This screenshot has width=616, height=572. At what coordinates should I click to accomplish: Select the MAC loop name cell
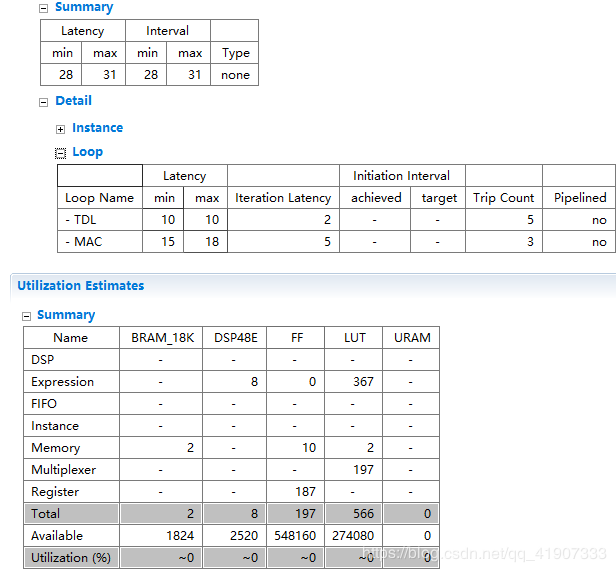100,242
